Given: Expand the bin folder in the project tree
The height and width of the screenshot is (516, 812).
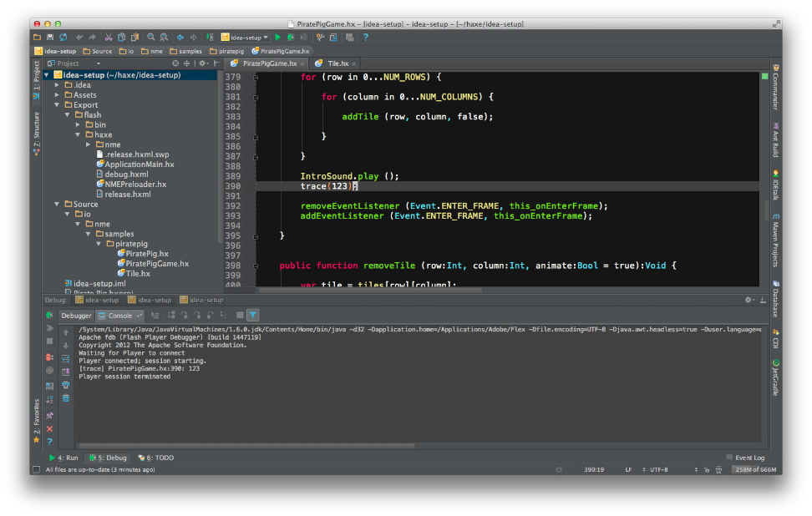Looking at the screenshot, I should [x=79, y=124].
